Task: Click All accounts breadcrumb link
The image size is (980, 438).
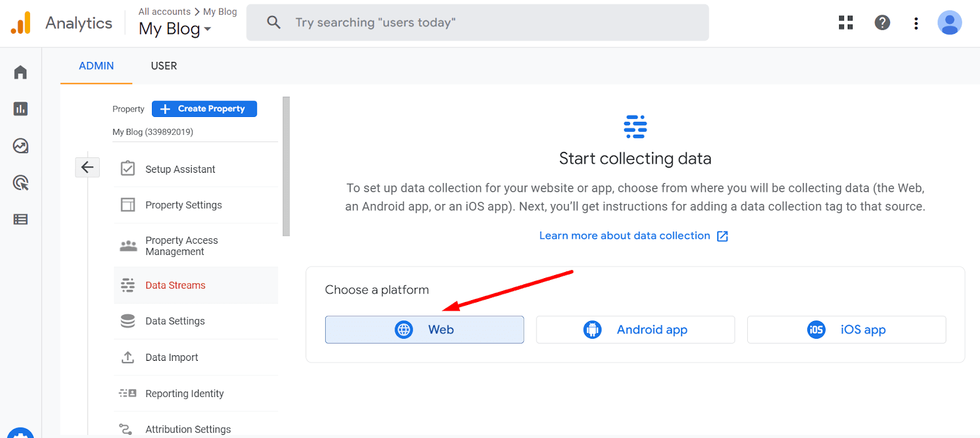Action: 165,12
